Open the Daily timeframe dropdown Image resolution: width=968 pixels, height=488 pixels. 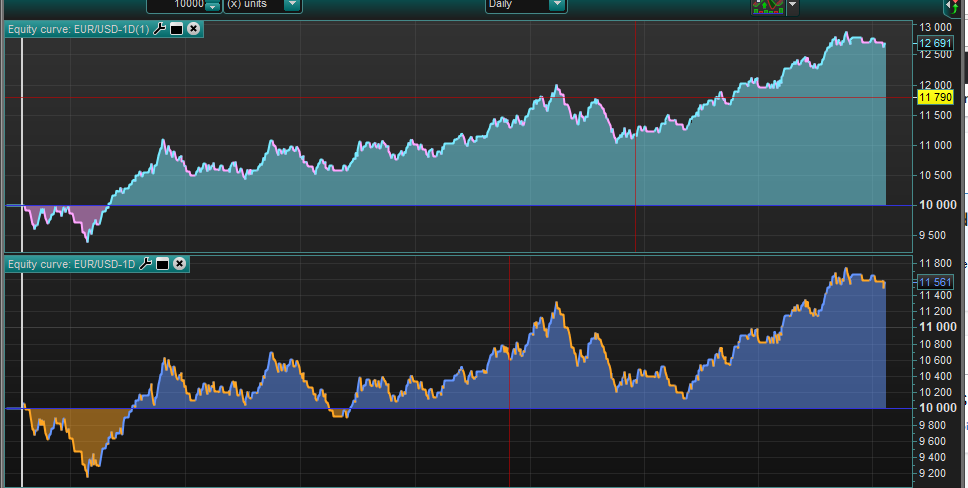[556, 5]
